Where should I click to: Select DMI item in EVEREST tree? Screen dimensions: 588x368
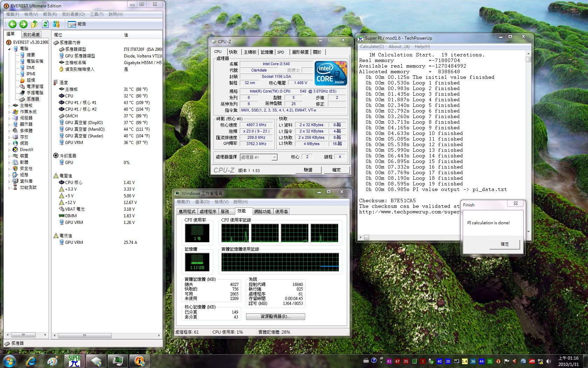[27, 67]
